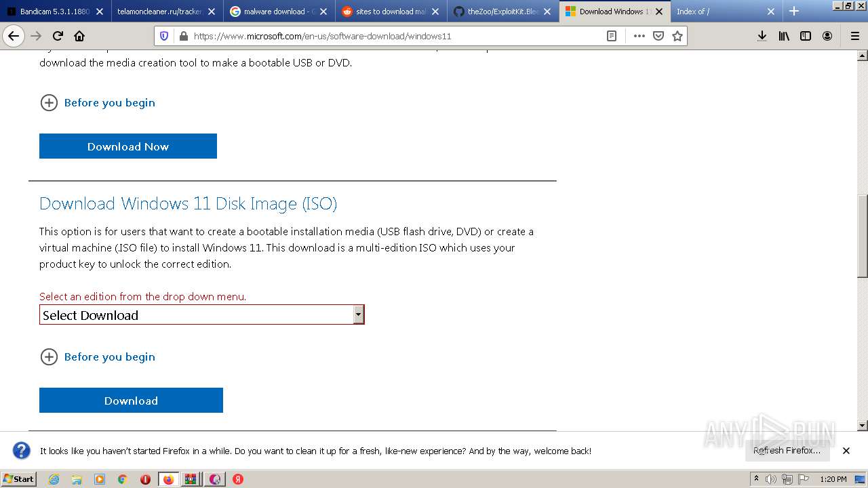
Task: Reload the current page
Action: pyautogui.click(x=58, y=36)
